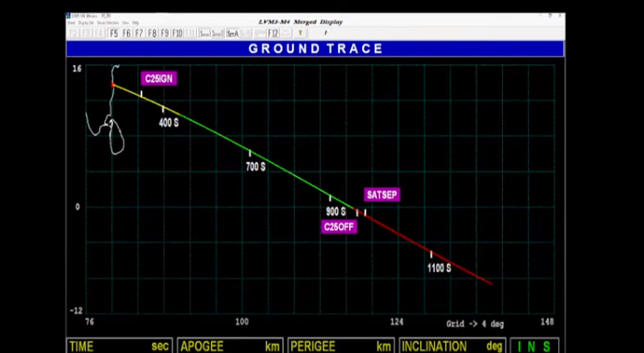Select the C25OFF event label
The height and width of the screenshot is (353, 644).
point(339,227)
